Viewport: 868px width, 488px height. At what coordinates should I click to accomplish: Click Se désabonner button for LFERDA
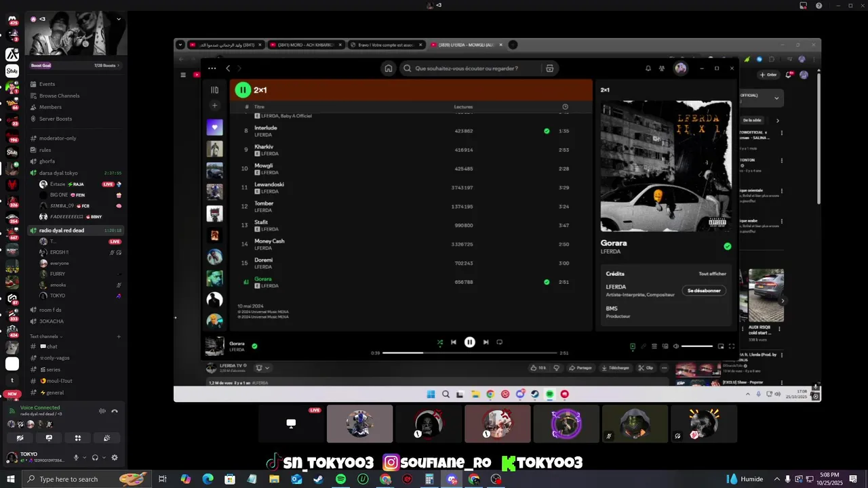tap(704, 291)
